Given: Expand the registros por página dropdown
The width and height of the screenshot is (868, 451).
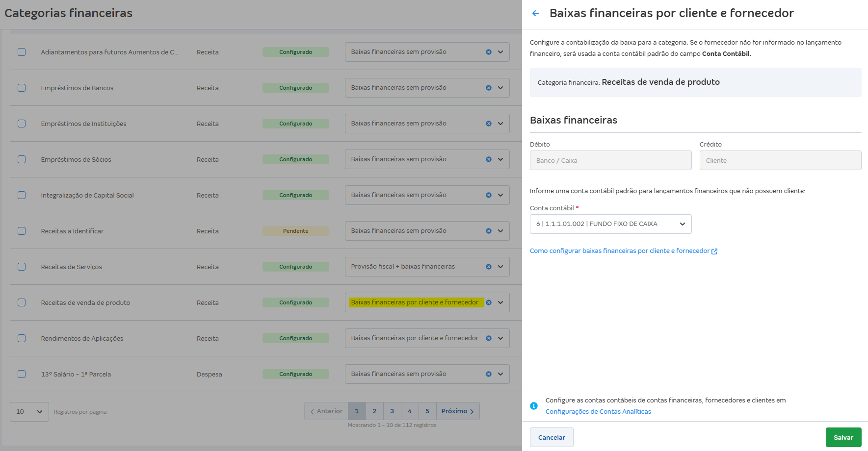Looking at the screenshot, I should 29,411.
